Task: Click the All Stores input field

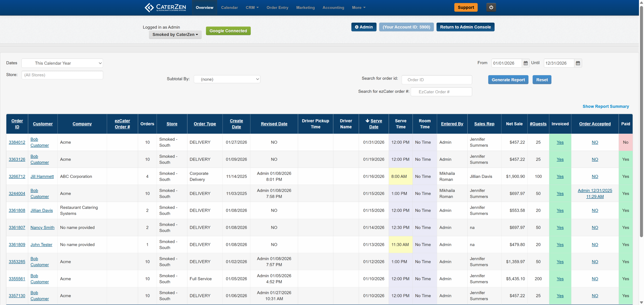Action: (x=62, y=75)
